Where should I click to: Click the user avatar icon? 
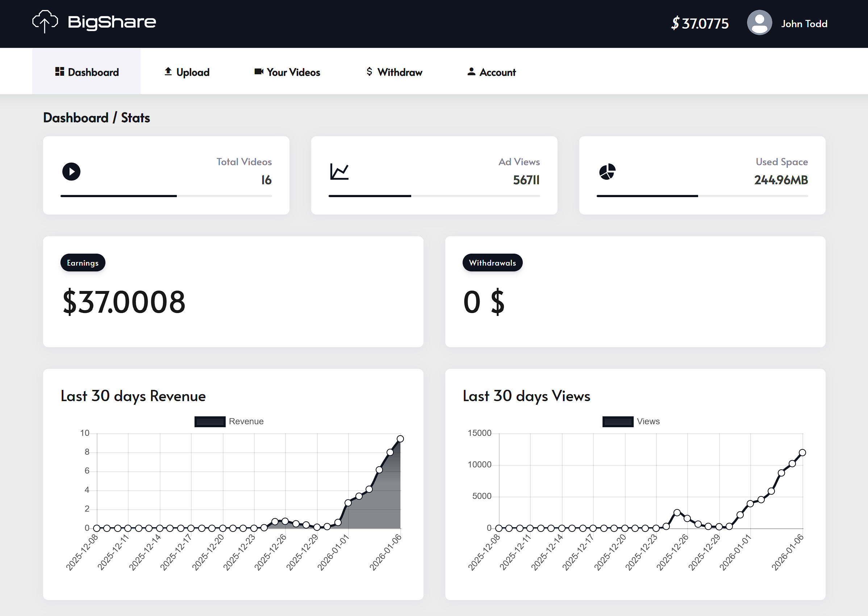[x=759, y=23]
